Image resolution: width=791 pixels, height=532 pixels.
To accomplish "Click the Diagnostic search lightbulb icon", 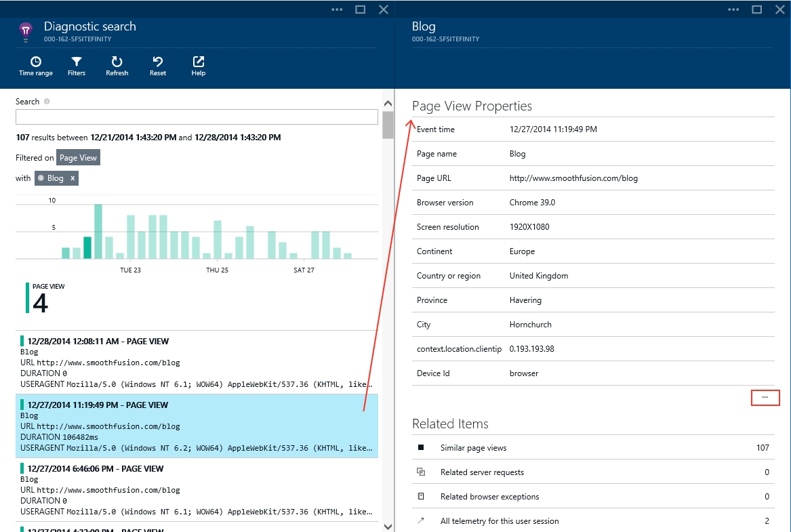I will coord(26,32).
